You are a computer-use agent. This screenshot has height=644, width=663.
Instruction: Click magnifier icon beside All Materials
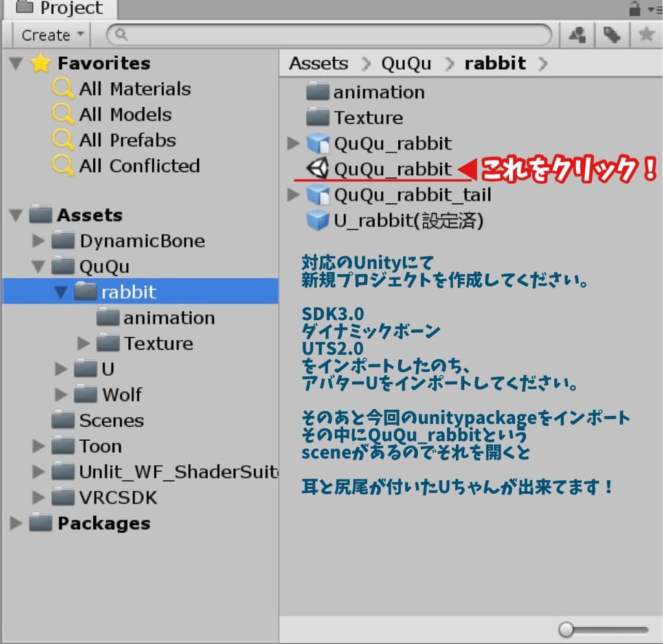63,89
